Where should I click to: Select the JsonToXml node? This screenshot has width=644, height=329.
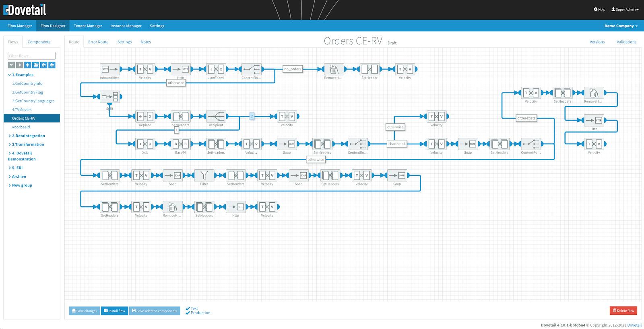point(216,69)
